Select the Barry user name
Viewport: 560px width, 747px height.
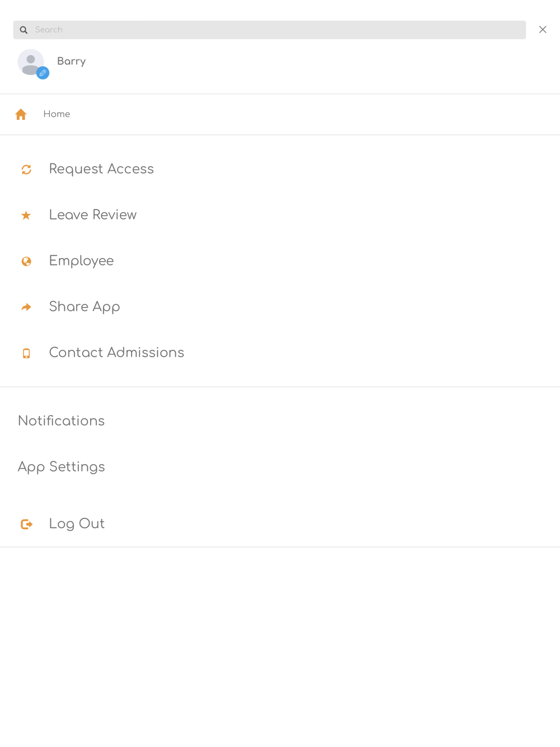click(71, 62)
